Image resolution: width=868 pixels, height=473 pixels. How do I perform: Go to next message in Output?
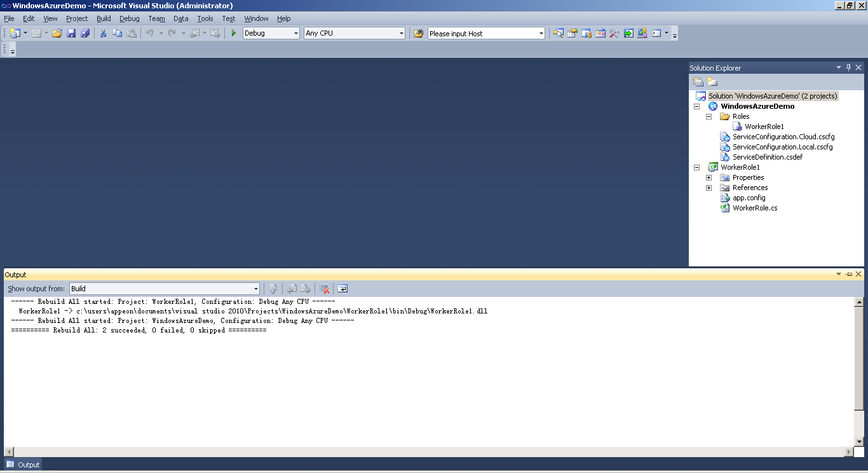(x=306, y=289)
